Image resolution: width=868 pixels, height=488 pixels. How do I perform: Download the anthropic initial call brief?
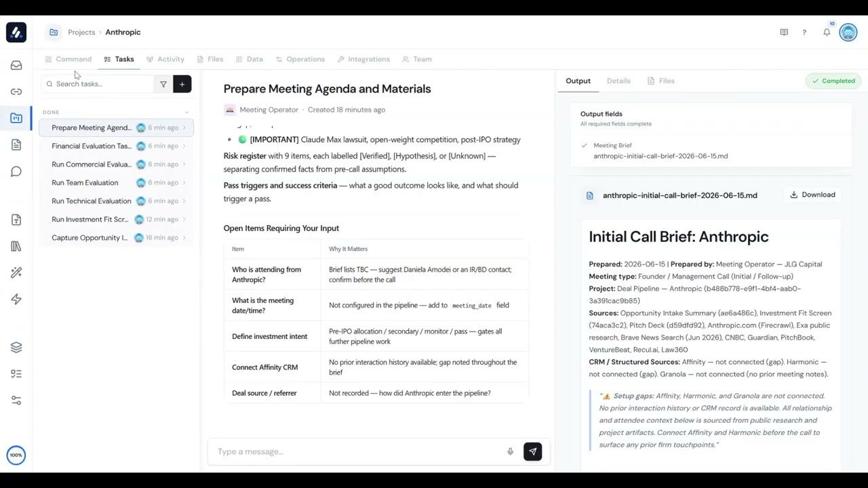[812, 195]
